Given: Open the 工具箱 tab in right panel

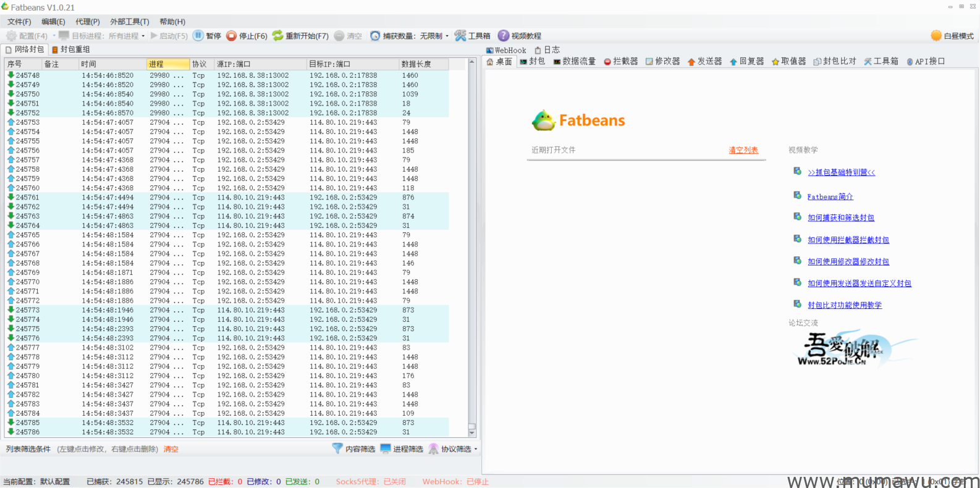Looking at the screenshot, I should click(x=881, y=61).
